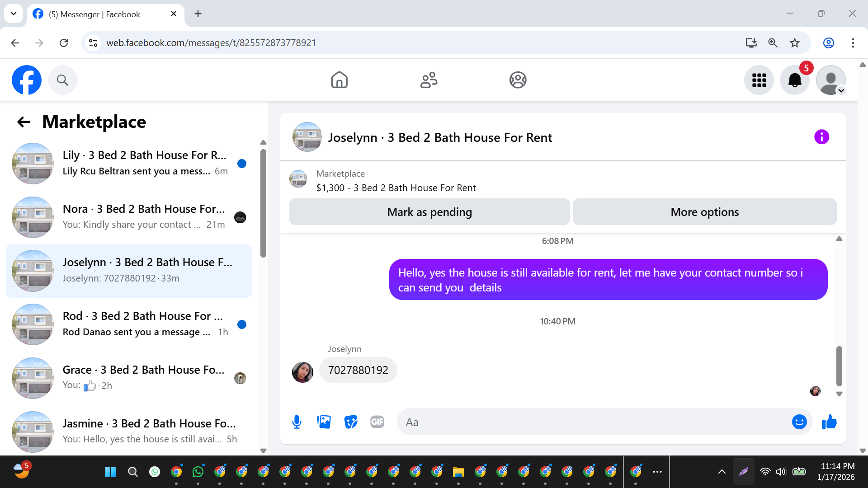The height and width of the screenshot is (488, 868).
Task: Open conversation information icon
Action: 821,137
